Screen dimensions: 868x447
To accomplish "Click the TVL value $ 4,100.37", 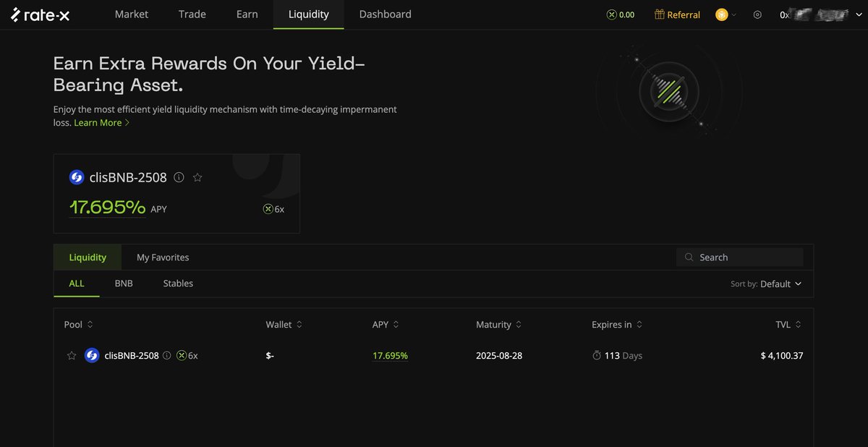I will (x=782, y=356).
